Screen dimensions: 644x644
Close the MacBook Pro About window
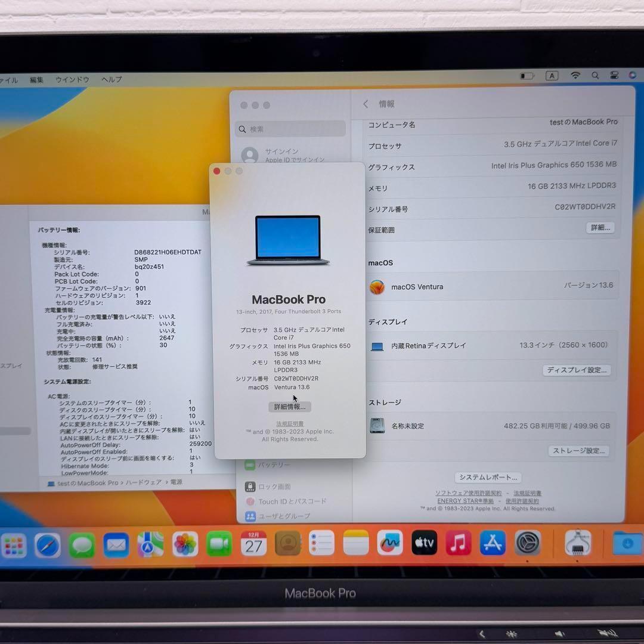(216, 171)
